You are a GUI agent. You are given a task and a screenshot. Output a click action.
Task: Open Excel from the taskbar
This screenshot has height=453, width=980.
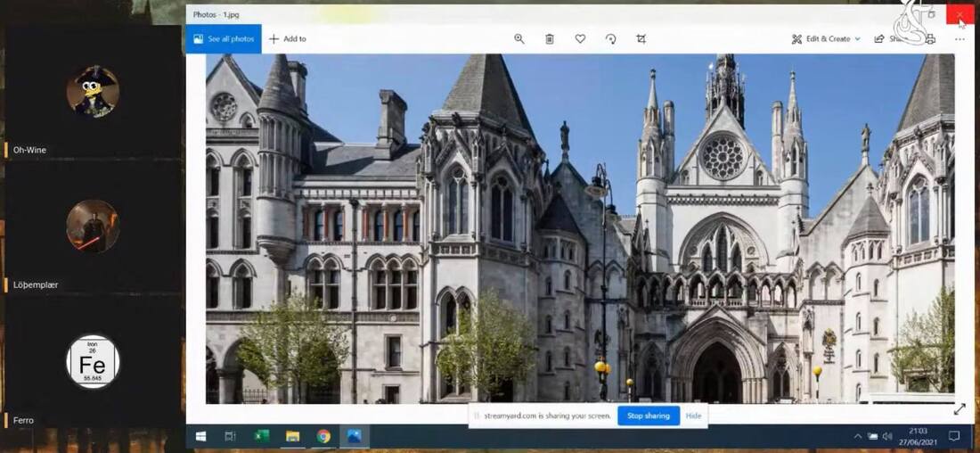click(262, 437)
